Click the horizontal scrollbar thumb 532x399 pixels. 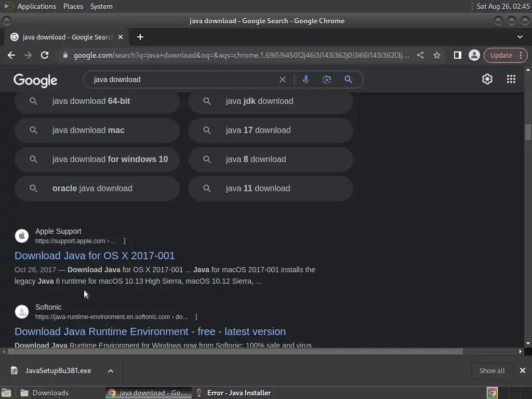235,352
